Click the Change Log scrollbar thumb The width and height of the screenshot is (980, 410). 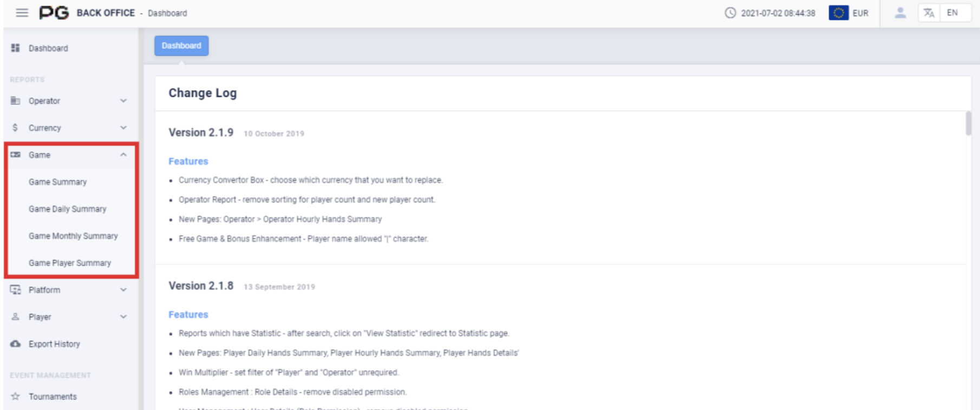(x=968, y=124)
